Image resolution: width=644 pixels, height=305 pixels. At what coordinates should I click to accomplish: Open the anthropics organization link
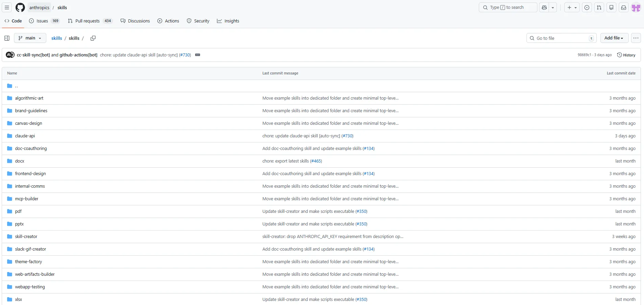click(x=39, y=7)
